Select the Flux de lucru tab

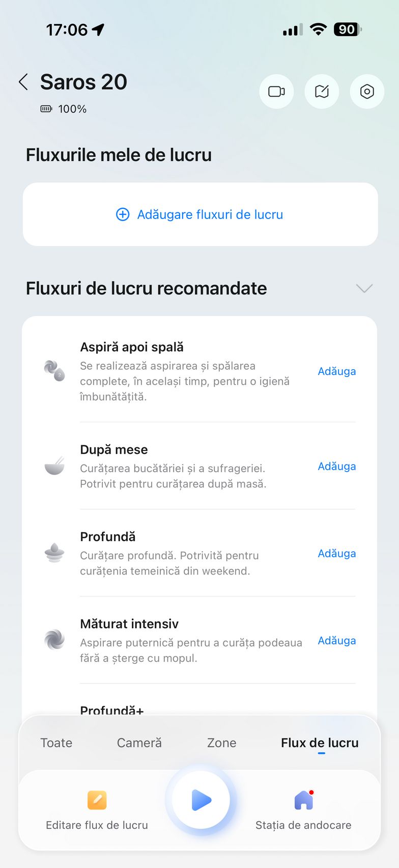click(x=320, y=743)
